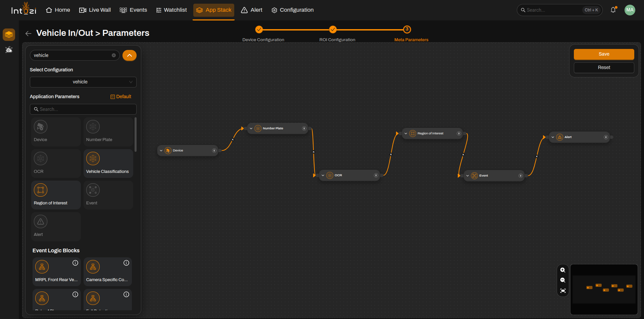Image resolution: width=644 pixels, height=319 pixels.
Task: Select the MRPL Front Rear Ve... logic block
Action: click(57, 272)
